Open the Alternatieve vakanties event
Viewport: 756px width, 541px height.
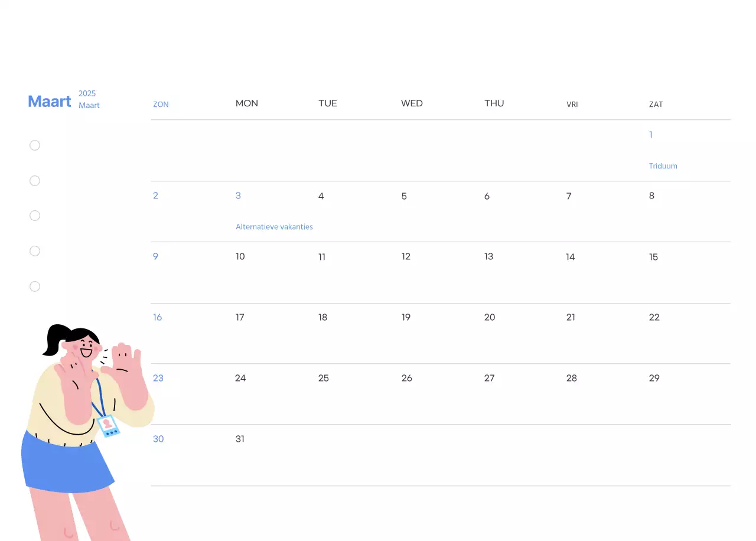coord(273,227)
